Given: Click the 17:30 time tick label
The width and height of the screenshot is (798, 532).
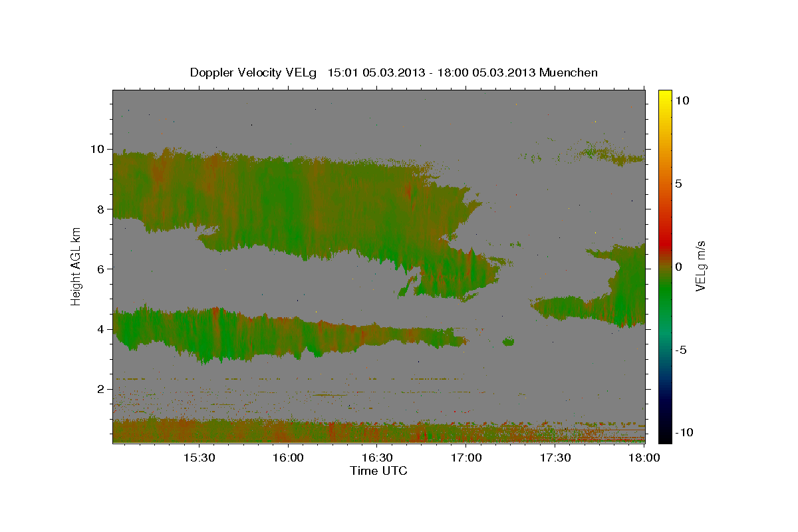Looking at the screenshot, I should (555, 458).
